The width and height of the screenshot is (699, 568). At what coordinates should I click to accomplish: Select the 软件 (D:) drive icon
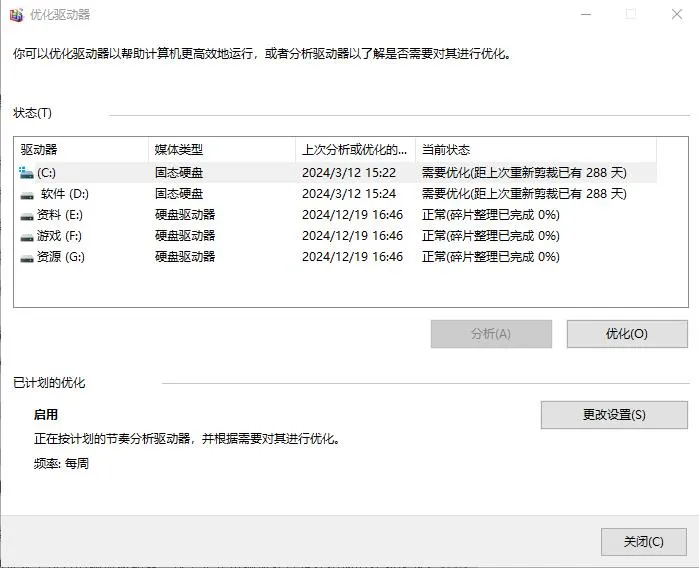(26, 194)
